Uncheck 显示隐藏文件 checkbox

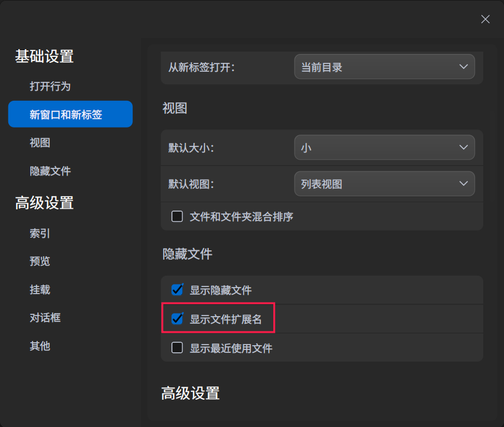tap(177, 289)
